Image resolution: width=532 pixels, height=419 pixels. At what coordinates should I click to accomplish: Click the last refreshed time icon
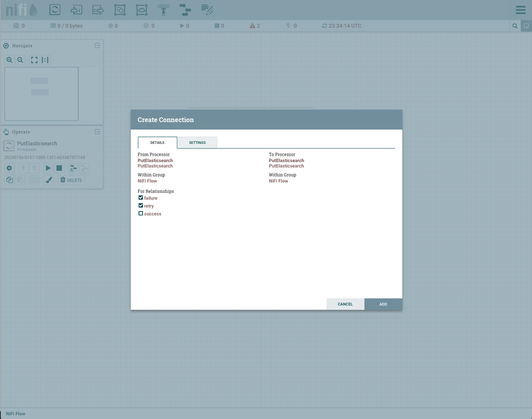click(x=324, y=26)
